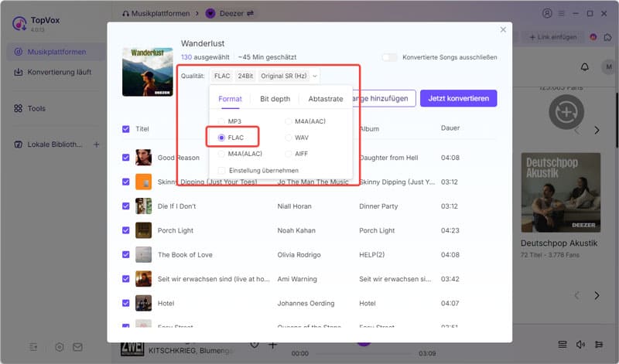This screenshot has height=364, width=619.
Task: Switch to the Abtastrate tab
Action: click(x=326, y=99)
